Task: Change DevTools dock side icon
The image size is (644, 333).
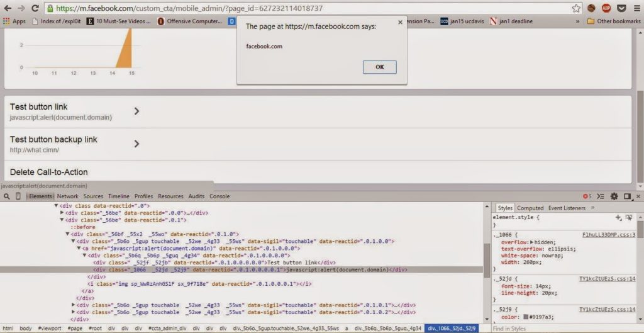Action: (627, 196)
